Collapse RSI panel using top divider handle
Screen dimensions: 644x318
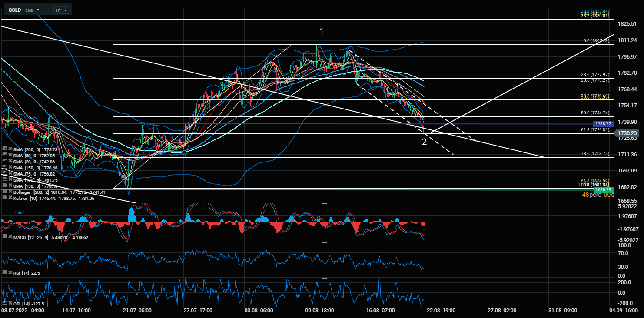[324, 242]
